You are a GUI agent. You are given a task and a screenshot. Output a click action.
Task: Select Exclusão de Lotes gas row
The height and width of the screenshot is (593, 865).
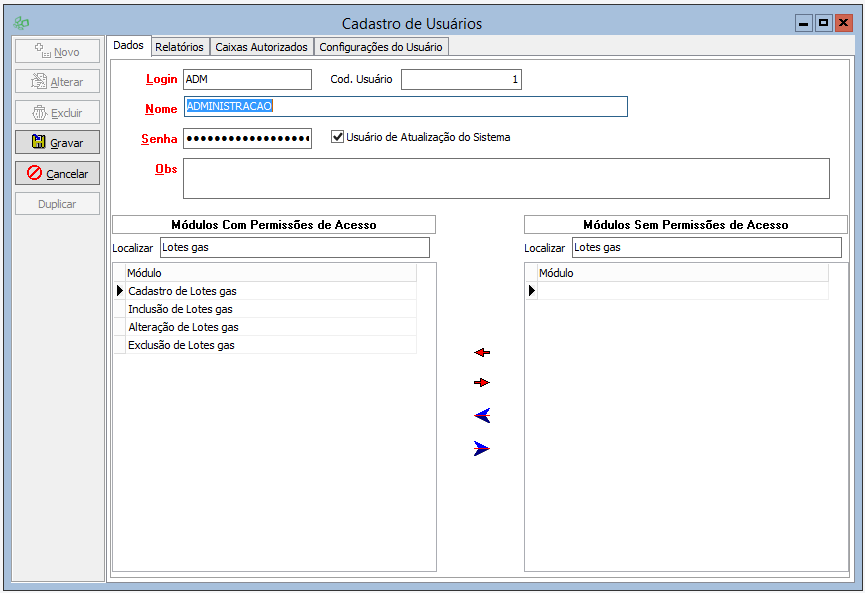click(182, 345)
